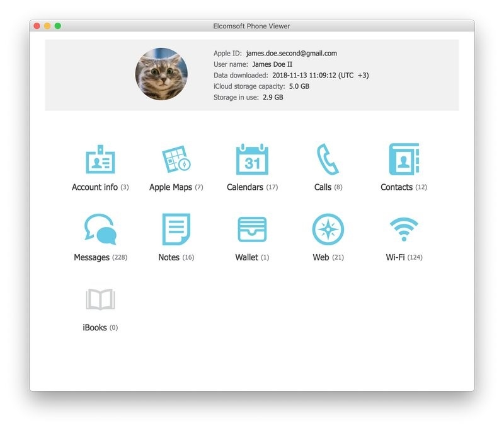Select the Calendars icon showing 31
This screenshot has width=504, height=430.
[252, 160]
